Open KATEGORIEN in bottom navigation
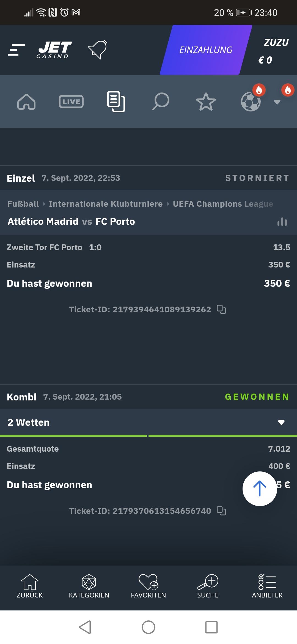 click(89, 586)
